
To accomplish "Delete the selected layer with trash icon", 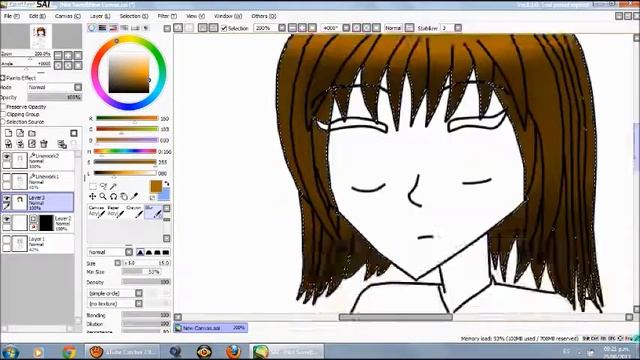I will pyautogui.click(x=44, y=144).
